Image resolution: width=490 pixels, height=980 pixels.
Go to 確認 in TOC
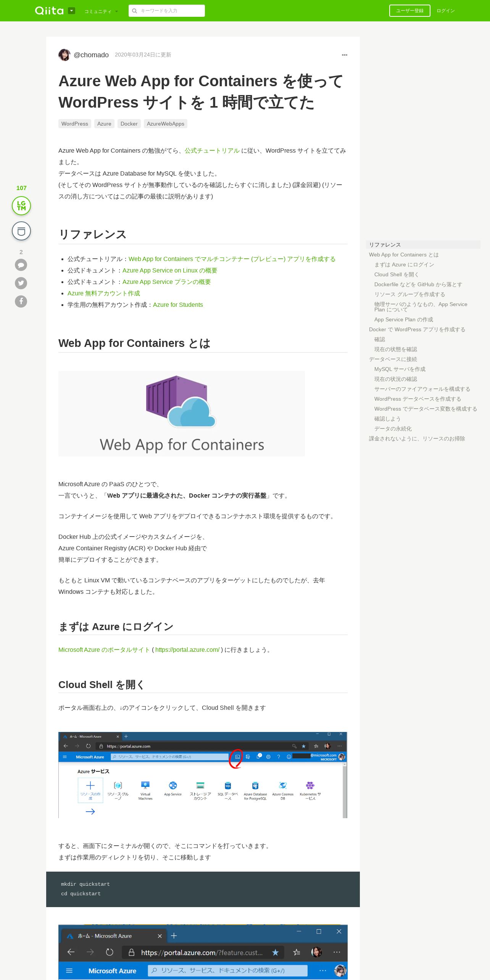point(380,339)
